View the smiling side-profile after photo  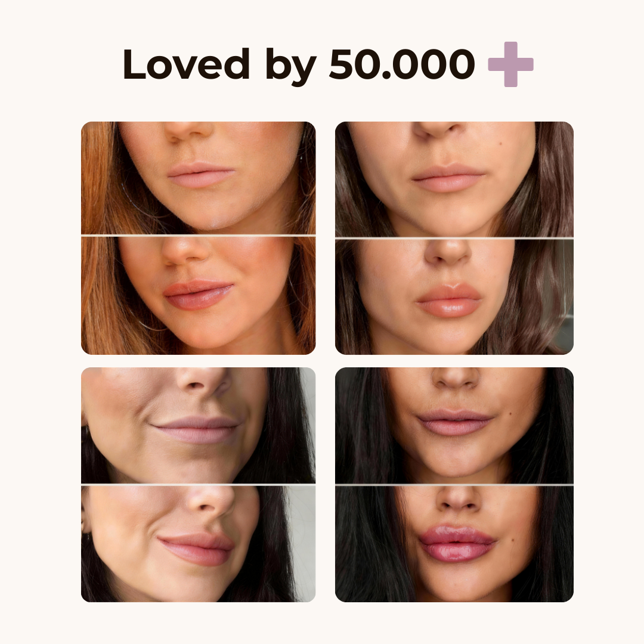click(x=199, y=544)
